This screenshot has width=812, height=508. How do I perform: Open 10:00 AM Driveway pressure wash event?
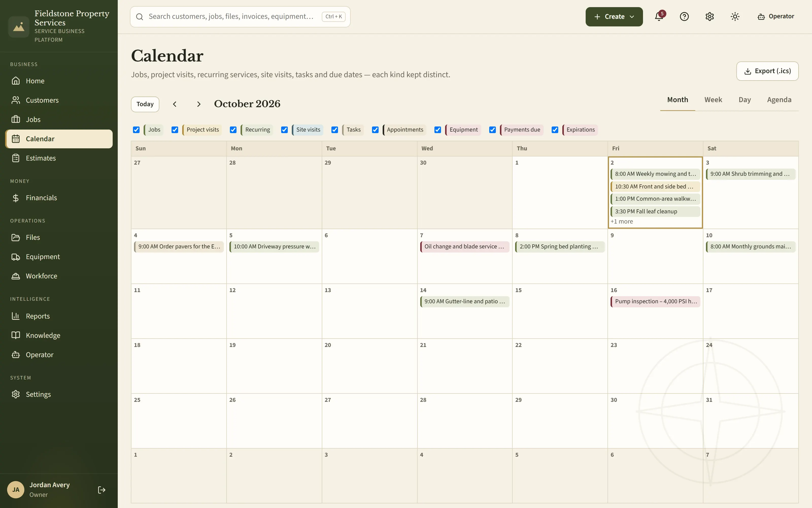pyautogui.click(x=274, y=247)
